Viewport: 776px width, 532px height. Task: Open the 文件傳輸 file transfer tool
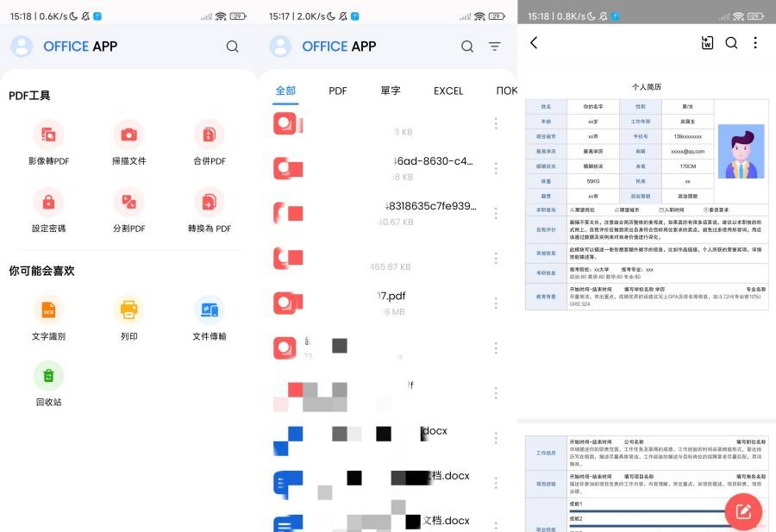(209, 310)
